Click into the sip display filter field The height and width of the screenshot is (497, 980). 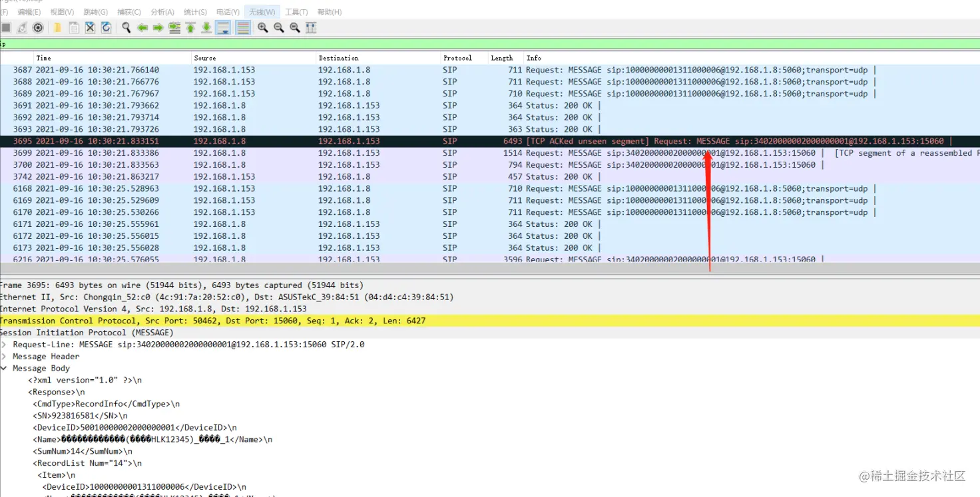(x=490, y=44)
